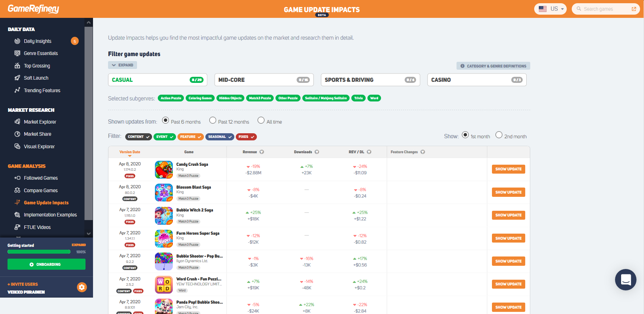The image size is (644, 314).
Task: Expand the CASINO category box
Action: coord(477,80)
